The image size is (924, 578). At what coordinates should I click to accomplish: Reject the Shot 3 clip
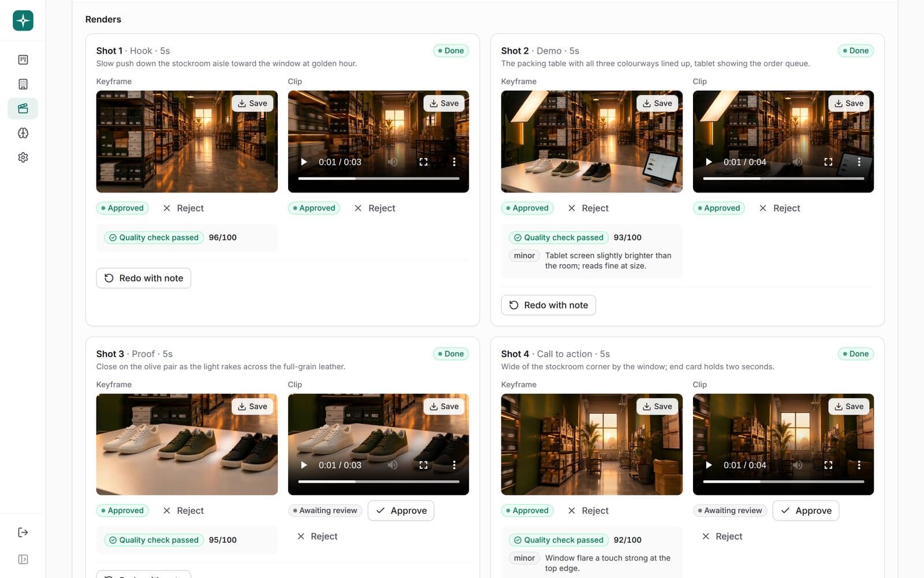pos(317,536)
